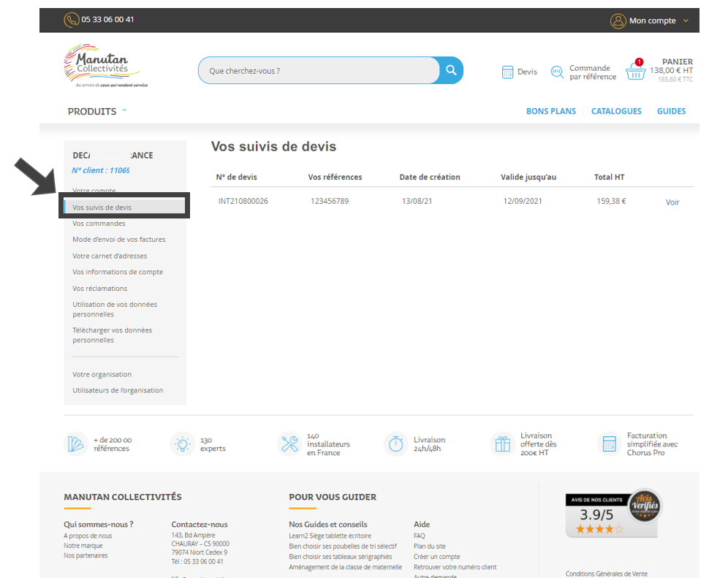
Task: Click the Manutan Collectivités logo
Action: pyautogui.click(x=102, y=66)
